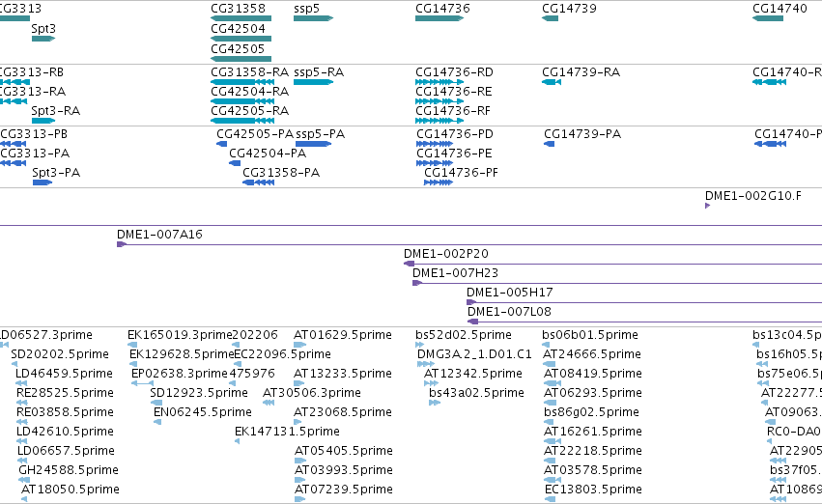The height and width of the screenshot is (504, 822).
Task: Click transcript CG14736-RE
Action: click(x=439, y=101)
